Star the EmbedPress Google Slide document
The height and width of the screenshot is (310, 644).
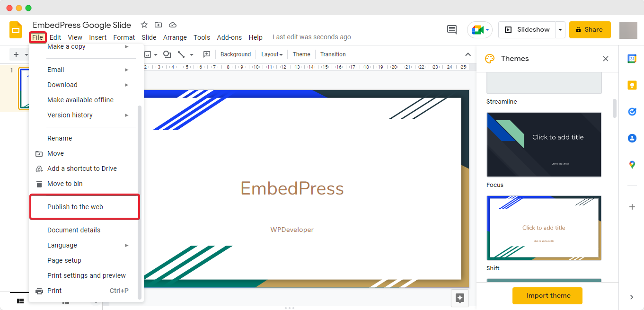point(144,25)
